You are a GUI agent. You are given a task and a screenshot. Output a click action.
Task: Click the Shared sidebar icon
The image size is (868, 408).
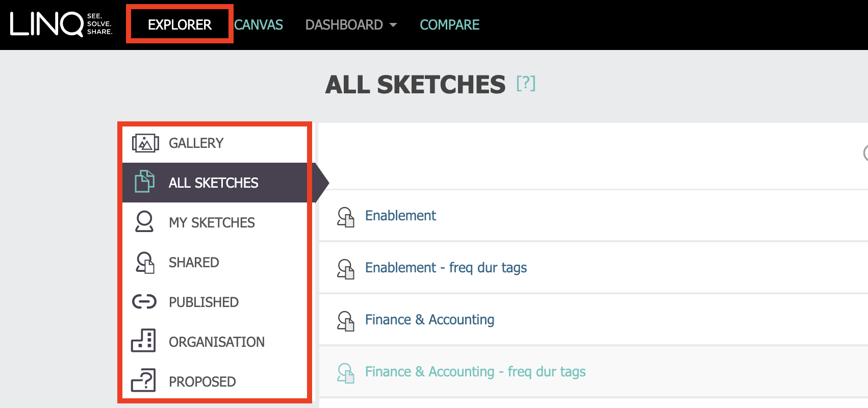tap(145, 262)
